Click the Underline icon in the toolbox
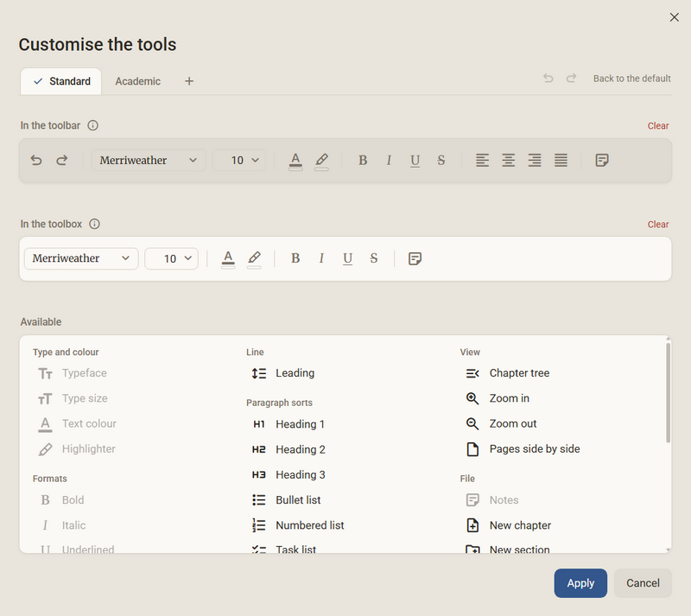This screenshot has height=616, width=691. click(347, 259)
